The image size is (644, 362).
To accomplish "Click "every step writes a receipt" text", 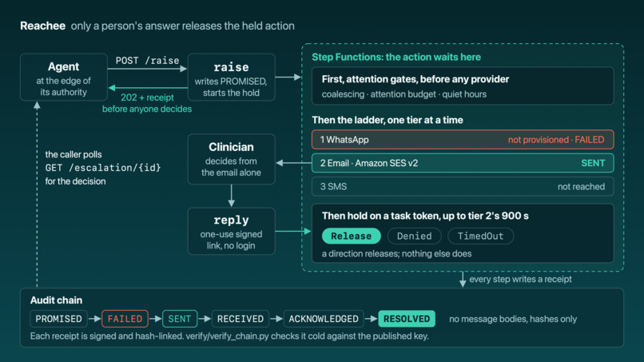I will pos(520,280).
